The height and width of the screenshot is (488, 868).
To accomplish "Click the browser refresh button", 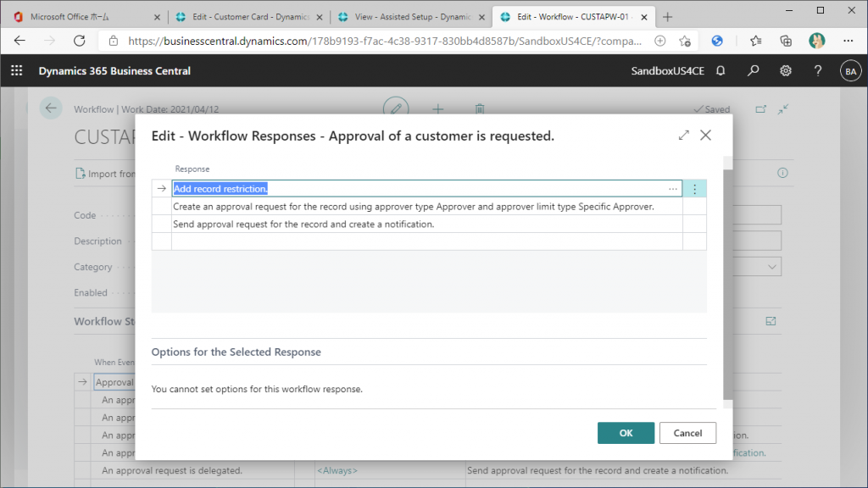I will [80, 41].
